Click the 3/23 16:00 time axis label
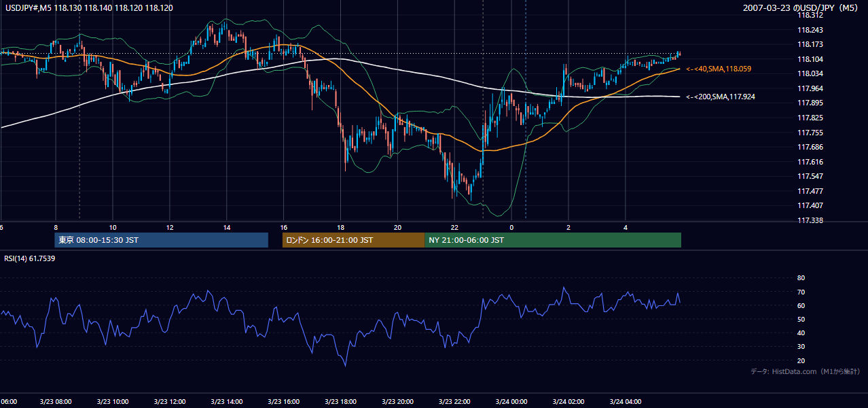This screenshot has width=868, height=408. [x=284, y=402]
